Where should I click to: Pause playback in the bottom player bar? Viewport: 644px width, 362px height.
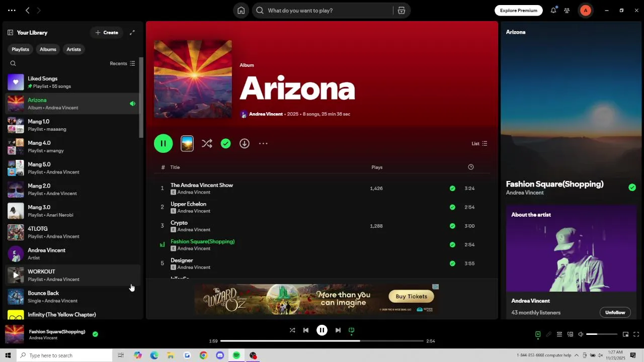pos(322,330)
